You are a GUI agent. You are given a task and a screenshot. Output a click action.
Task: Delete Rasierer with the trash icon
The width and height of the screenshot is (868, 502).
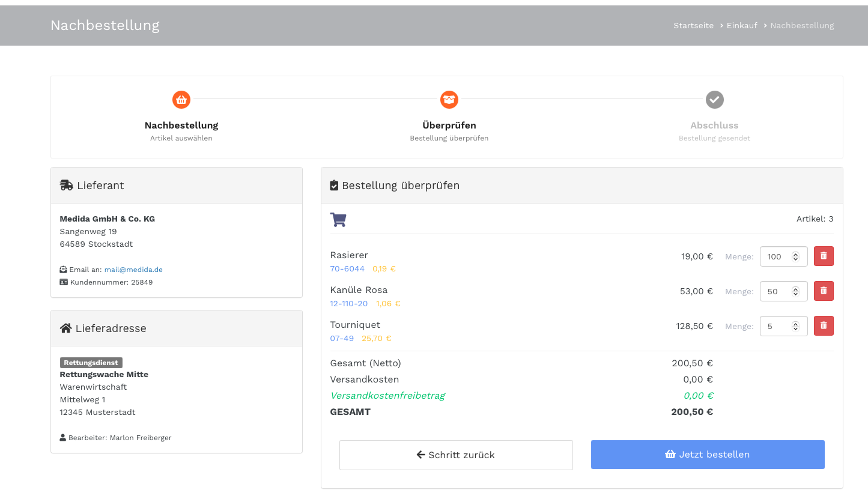tap(824, 256)
